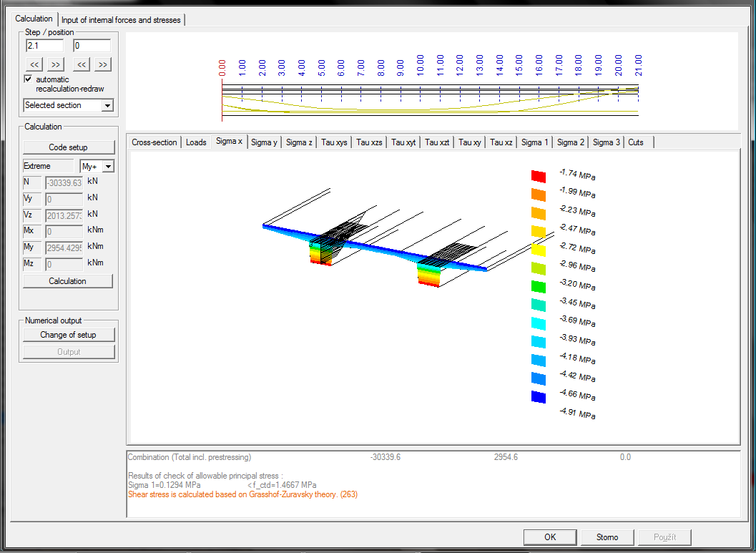The width and height of the screenshot is (756, 553).
Task: Move position back with second << button
Action: point(82,64)
